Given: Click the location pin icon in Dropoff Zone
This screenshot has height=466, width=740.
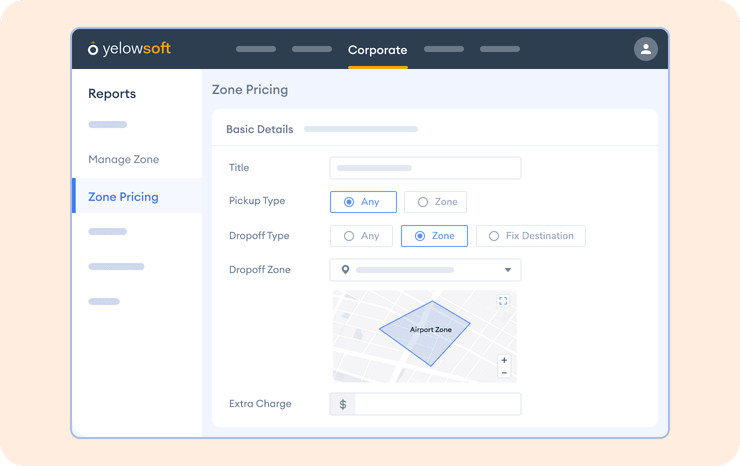Looking at the screenshot, I should [x=345, y=270].
